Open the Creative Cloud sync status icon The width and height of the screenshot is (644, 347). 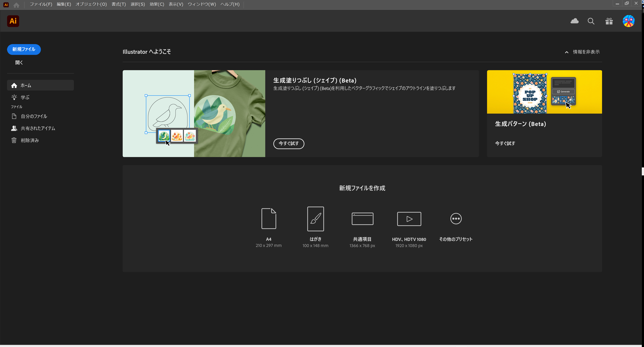click(x=574, y=21)
